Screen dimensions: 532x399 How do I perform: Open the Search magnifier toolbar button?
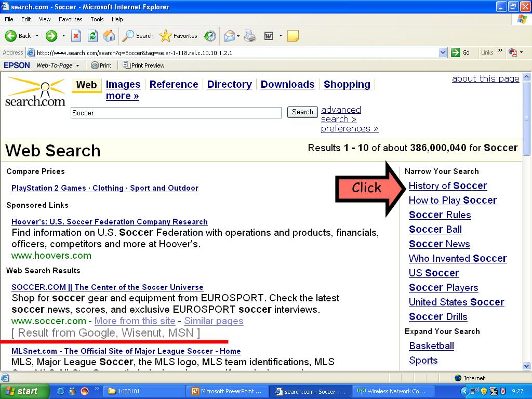click(138, 36)
